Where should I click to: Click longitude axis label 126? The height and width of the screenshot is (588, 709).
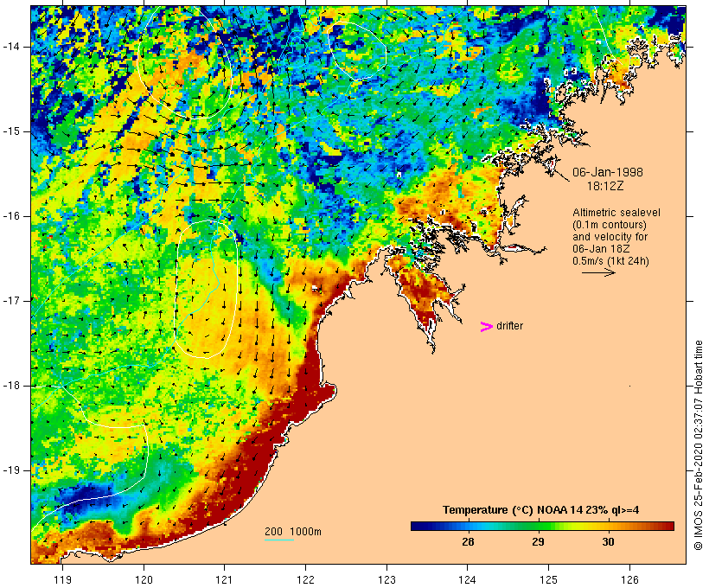629,579
